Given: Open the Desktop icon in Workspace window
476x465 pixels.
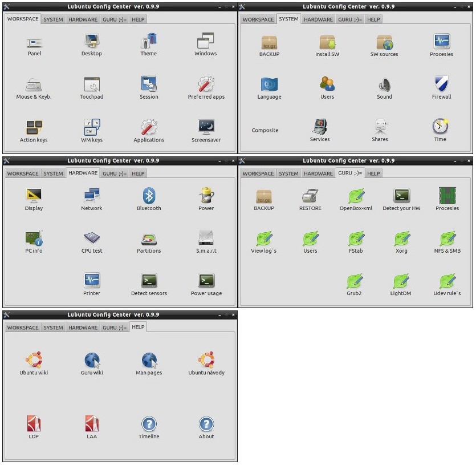Looking at the screenshot, I should coord(92,41).
